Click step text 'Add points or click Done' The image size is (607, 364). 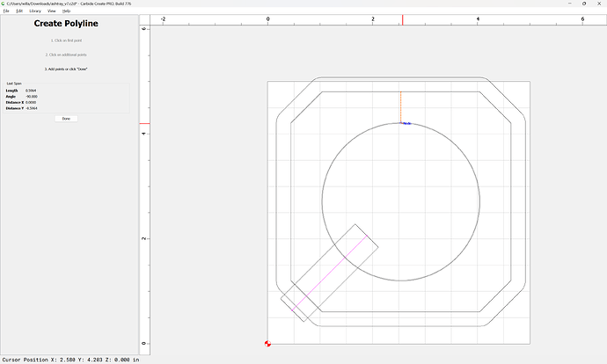(x=66, y=69)
